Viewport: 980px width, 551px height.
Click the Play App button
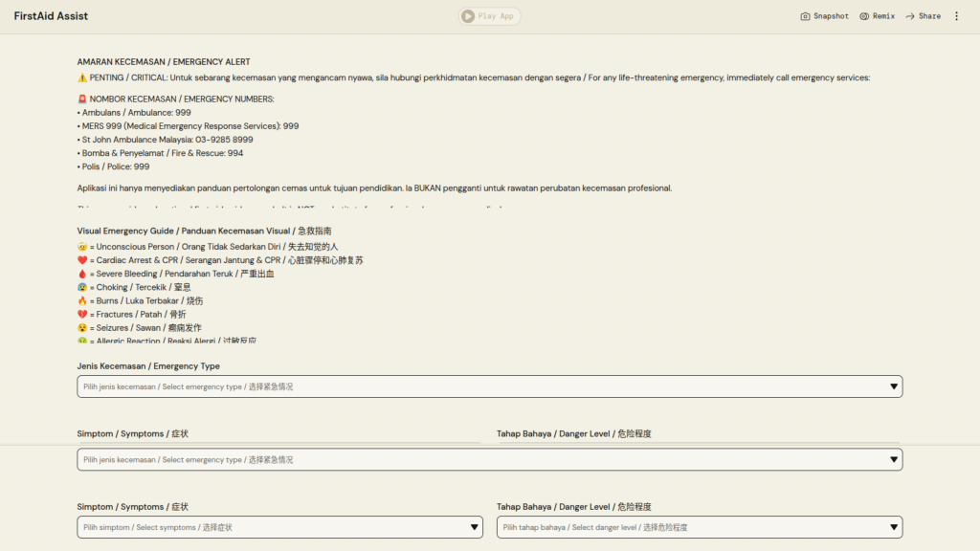(x=489, y=16)
